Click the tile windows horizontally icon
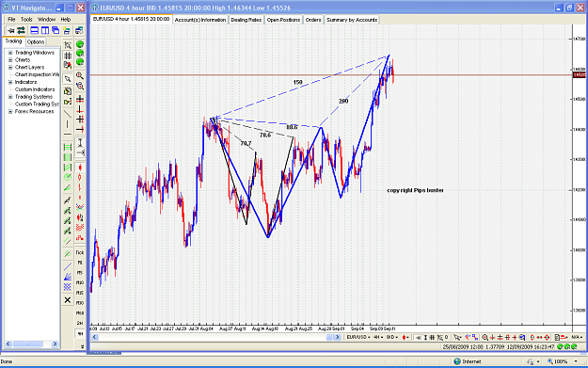This screenshot has height=368, width=588. 35,30
